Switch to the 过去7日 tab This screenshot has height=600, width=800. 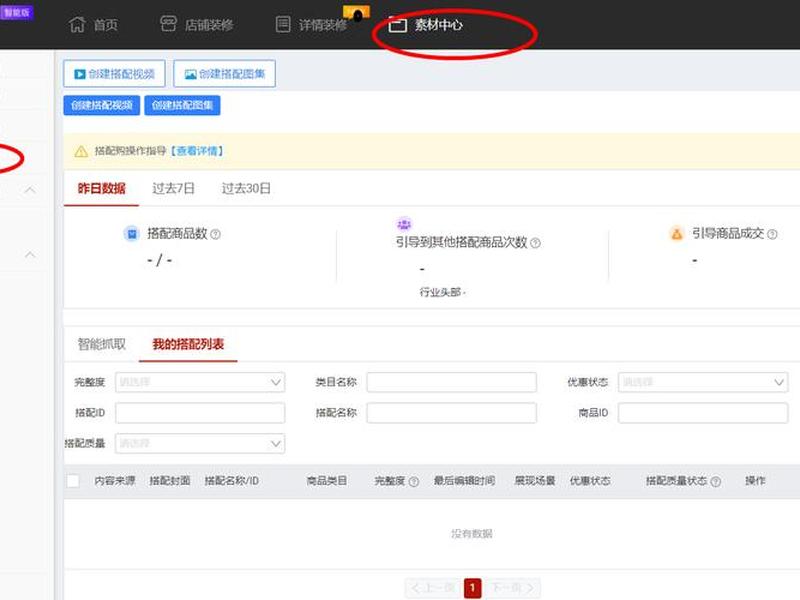[173, 188]
